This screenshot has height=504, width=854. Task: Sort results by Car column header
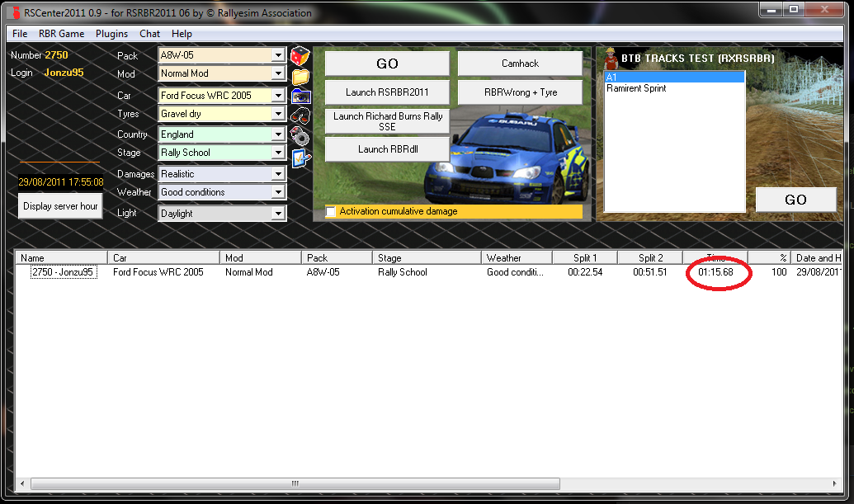coord(163,258)
